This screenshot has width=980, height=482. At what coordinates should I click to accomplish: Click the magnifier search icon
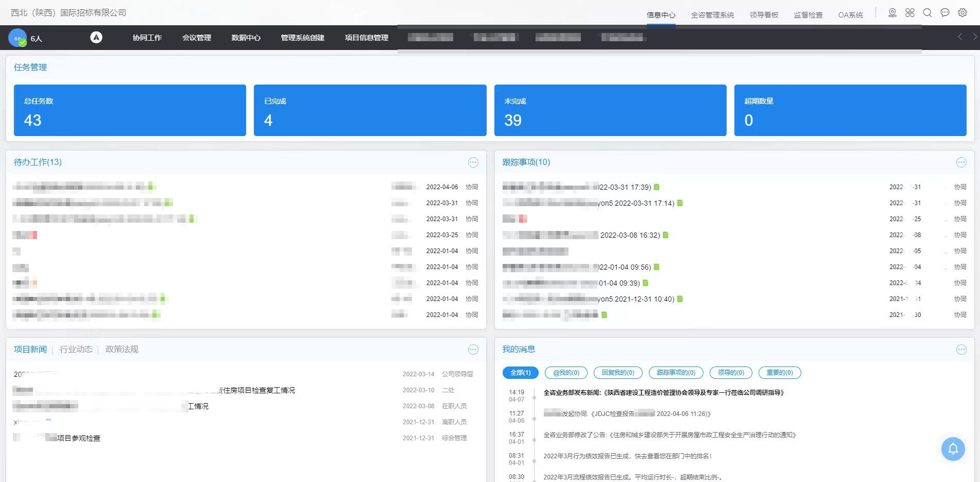point(927,13)
